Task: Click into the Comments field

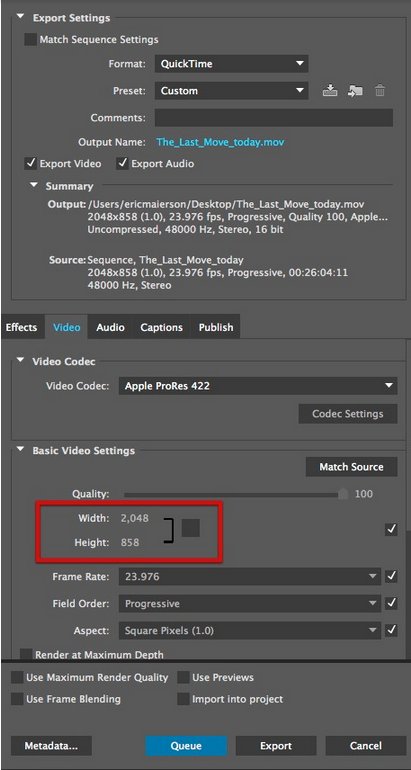Action: tap(274, 118)
